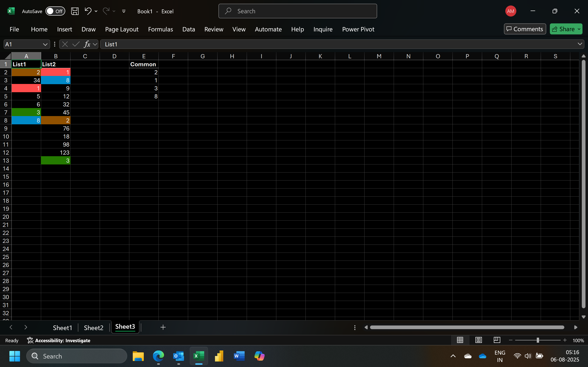Open Microsoft Word from taskbar

(x=239, y=356)
